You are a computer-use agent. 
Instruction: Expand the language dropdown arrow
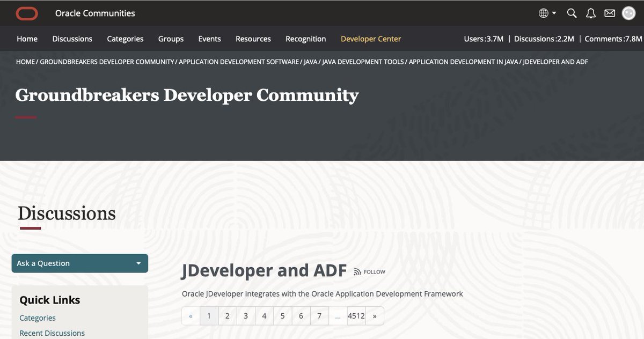pyautogui.click(x=554, y=13)
